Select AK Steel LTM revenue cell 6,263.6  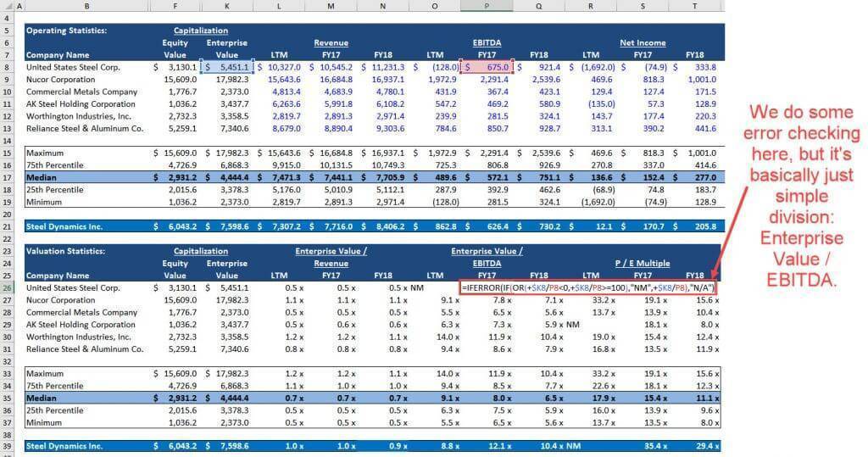pyautogui.click(x=279, y=103)
